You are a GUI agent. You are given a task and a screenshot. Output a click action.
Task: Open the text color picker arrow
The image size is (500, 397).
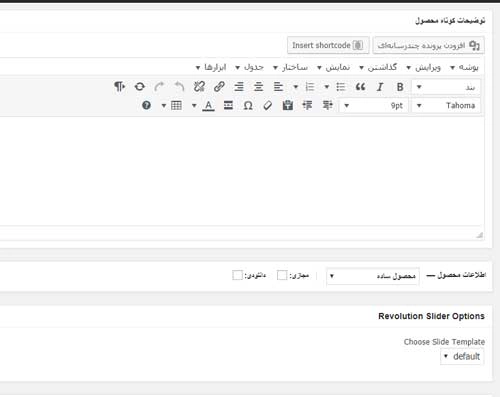pyautogui.click(x=194, y=106)
